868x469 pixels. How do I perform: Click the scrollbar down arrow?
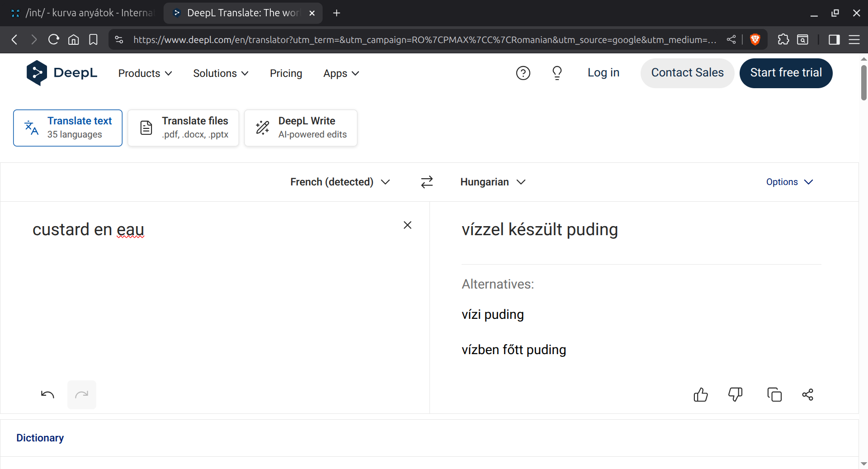tap(863, 464)
